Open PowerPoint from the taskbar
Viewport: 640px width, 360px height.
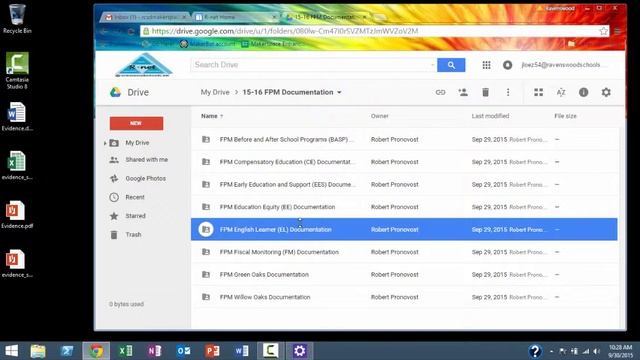coord(213,351)
